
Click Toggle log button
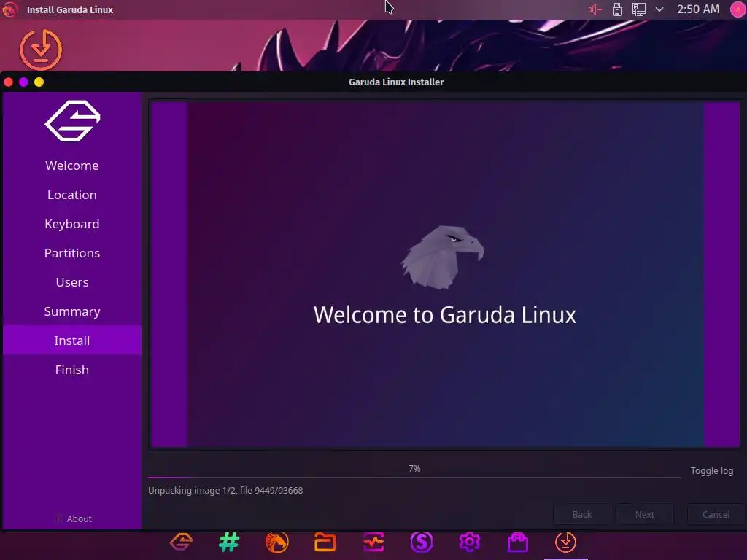pos(712,470)
